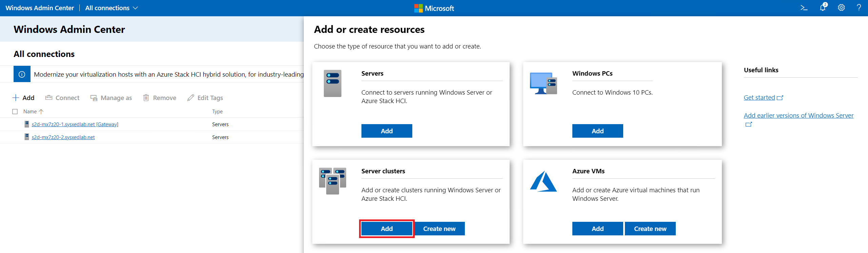
Task: Open the PowerShell console icon
Action: click(x=804, y=8)
